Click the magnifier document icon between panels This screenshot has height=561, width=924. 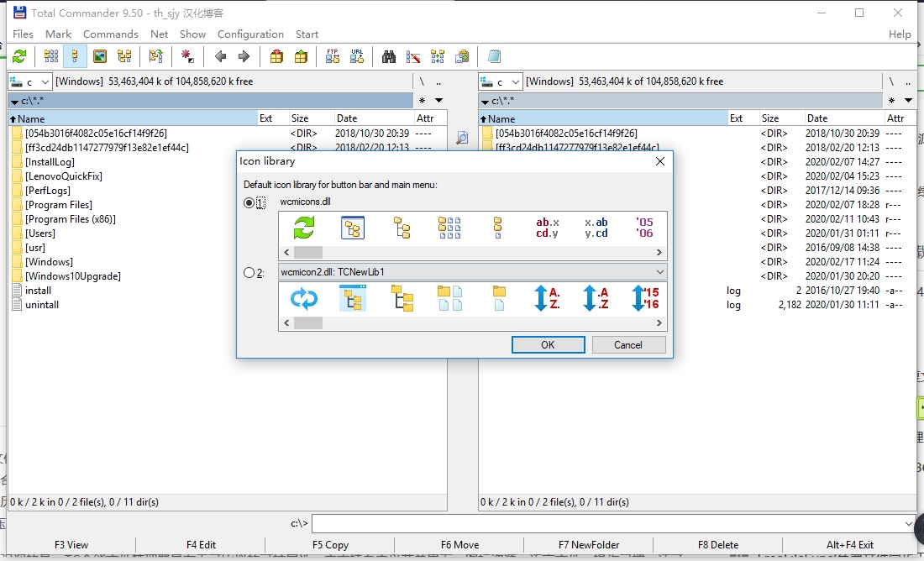pos(463,138)
